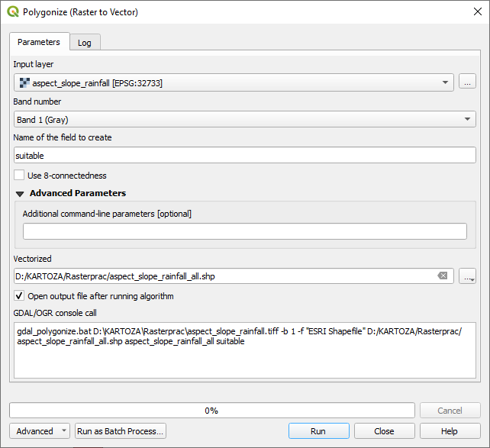
Task: Click the 0% progress bar
Action: [211, 411]
